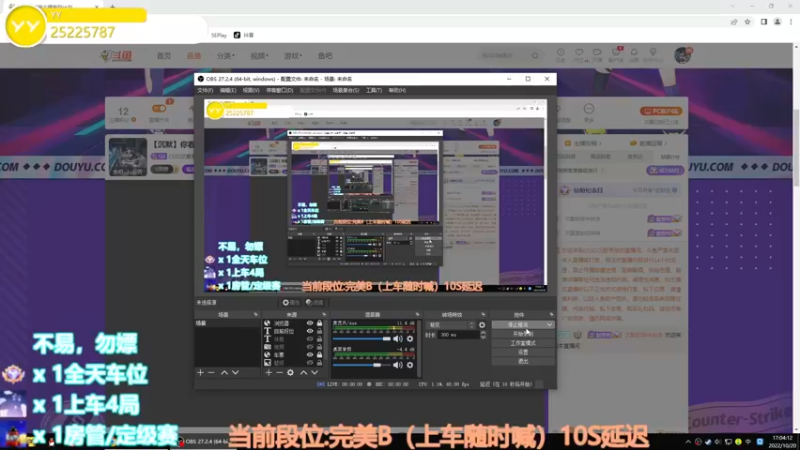Viewport: 800px width, 450px height.
Task: Click 属性 properties button above docks
Action: click(291, 303)
